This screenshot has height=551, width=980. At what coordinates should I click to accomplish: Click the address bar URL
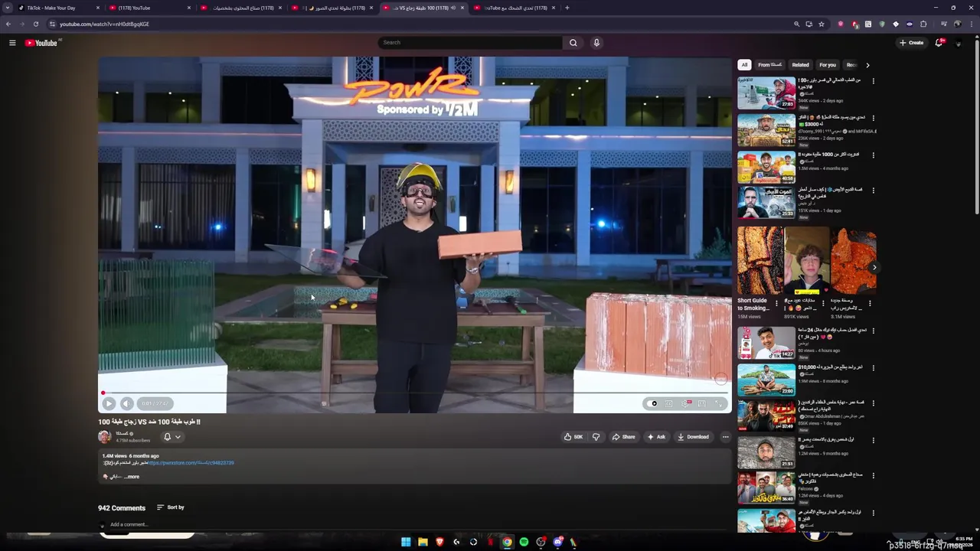click(104, 24)
